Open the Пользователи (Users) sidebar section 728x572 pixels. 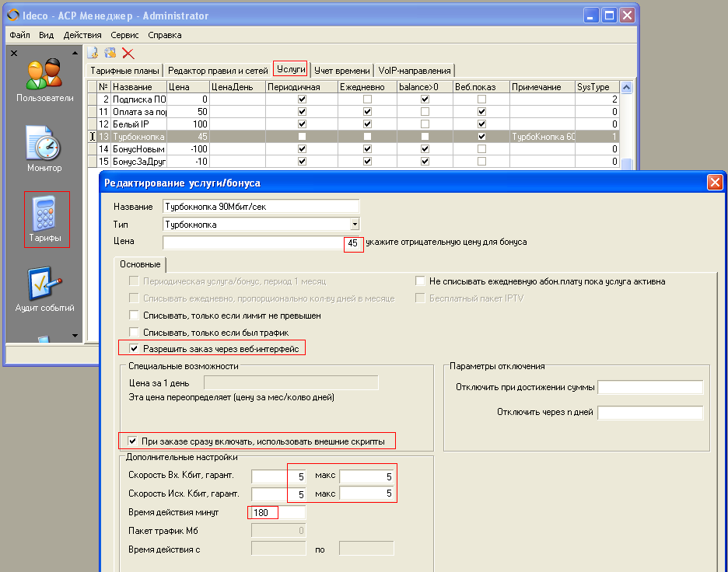[x=44, y=78]
